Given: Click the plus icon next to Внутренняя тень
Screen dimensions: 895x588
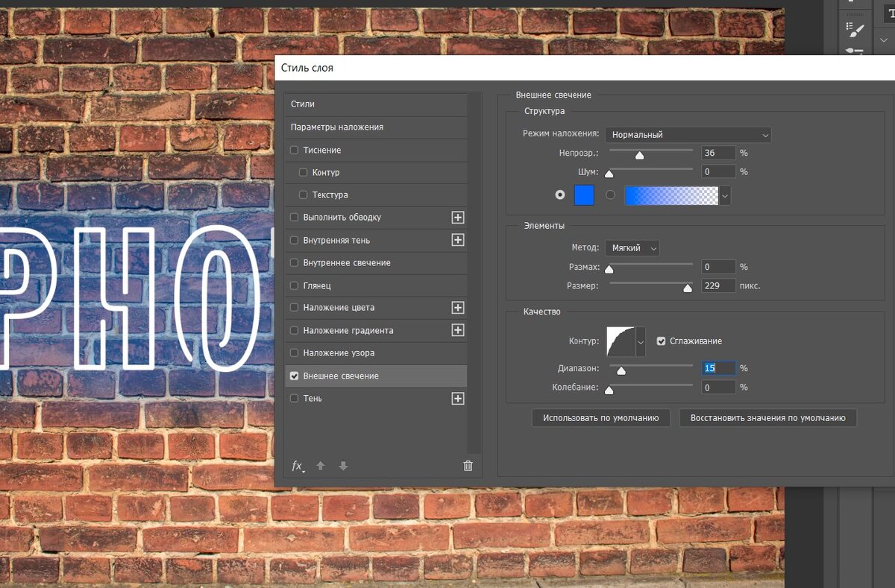Looking at the screenshot, I should [458, 240].
